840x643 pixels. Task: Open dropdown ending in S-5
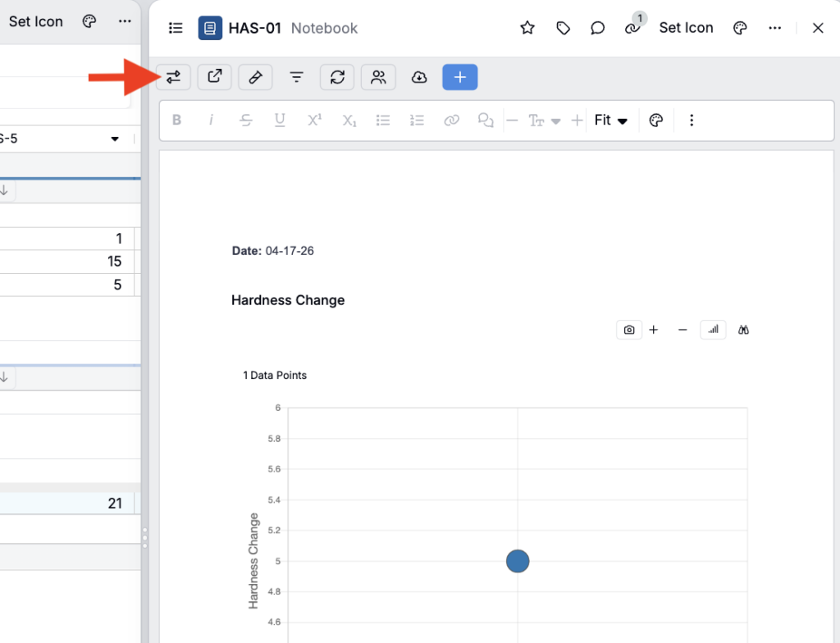pos(114,139)
